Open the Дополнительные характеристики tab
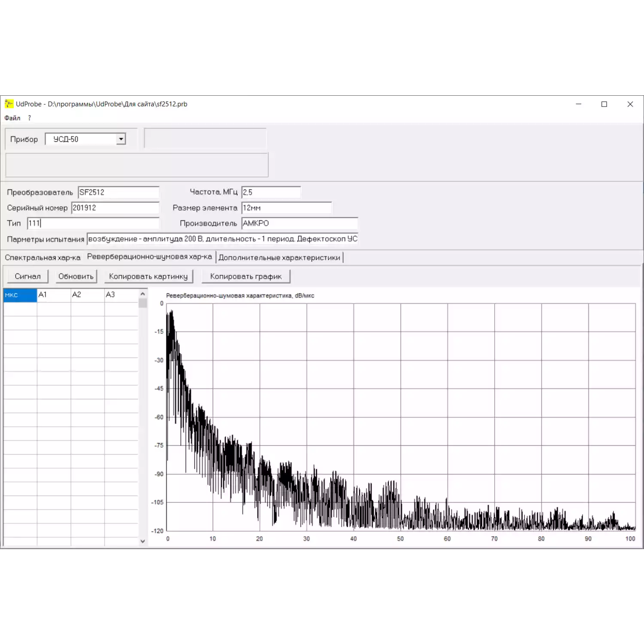The width and height of the screenshot is (644, 644). (279, 258)
